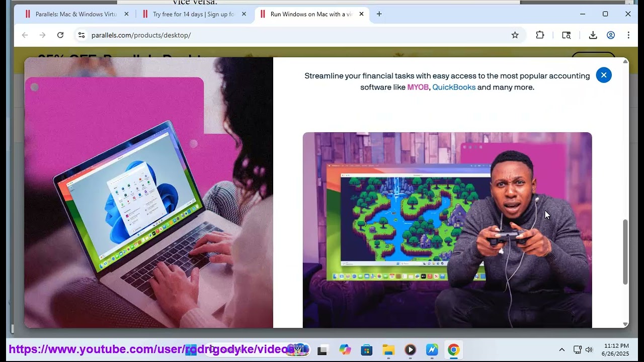Click the scrollbar up arrow
This screenshot has height=362, width=644.
point(625,61)
